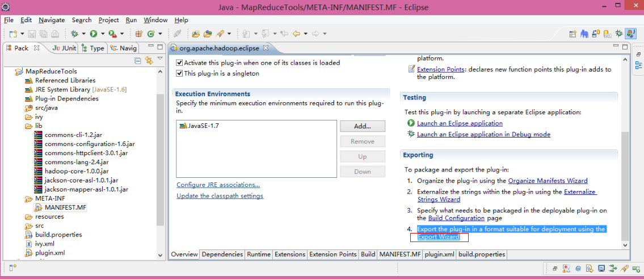
Task: Click the editor vertical scrollbar thumb
Action: pyautogui.click(x=625, y=186)
